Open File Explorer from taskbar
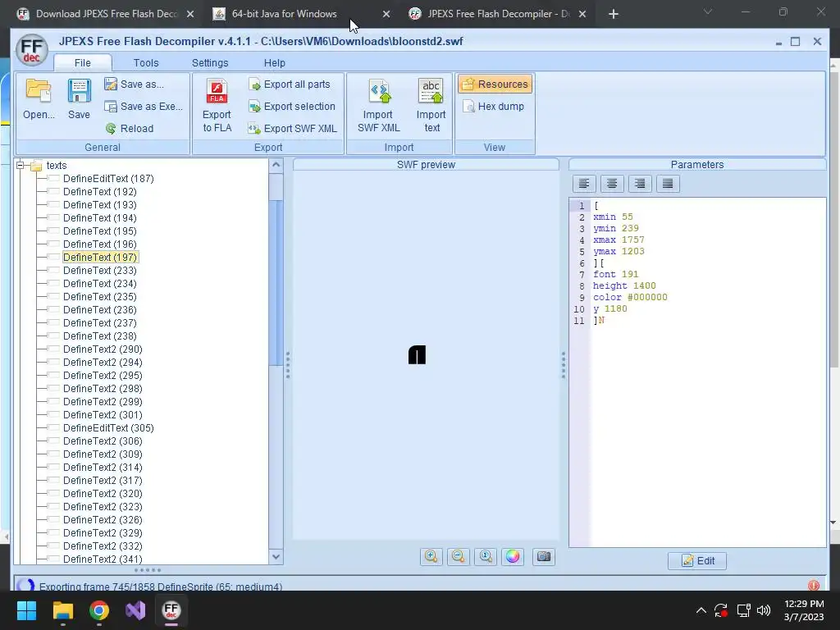 click(62, 610)
